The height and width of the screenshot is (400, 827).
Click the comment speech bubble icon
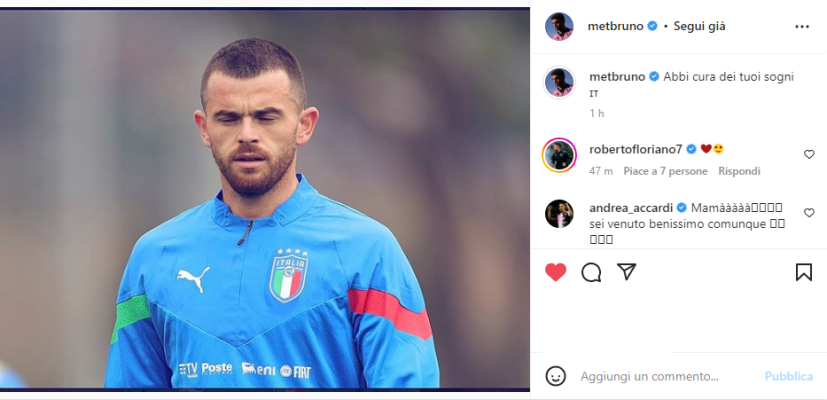tap(591, 272)
